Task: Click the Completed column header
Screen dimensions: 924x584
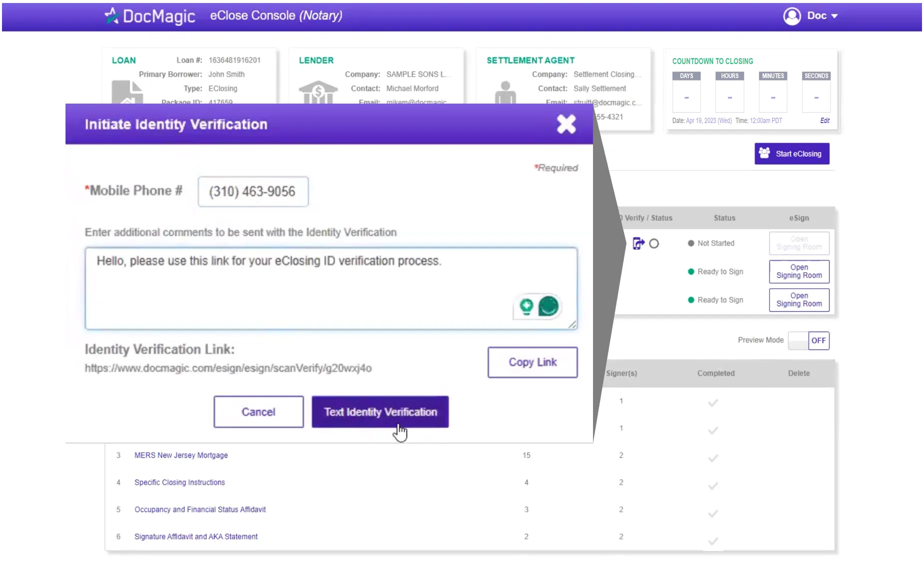Action: [716, 373]
